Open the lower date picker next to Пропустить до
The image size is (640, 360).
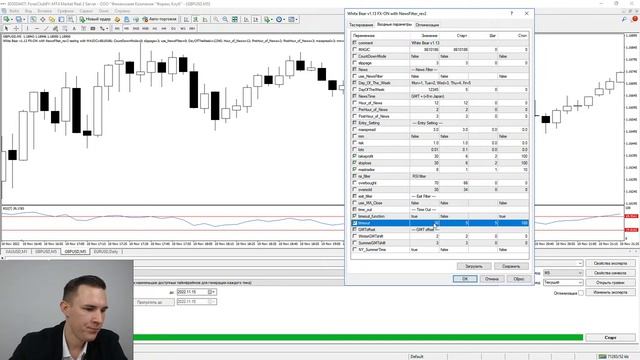click(x=212, y=301)
